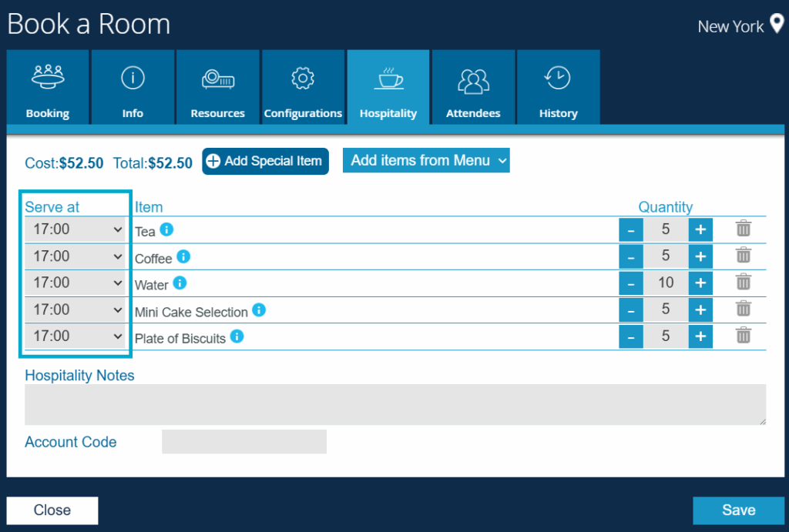
Task: Show info for Coffee item
Action: point(183,256)
